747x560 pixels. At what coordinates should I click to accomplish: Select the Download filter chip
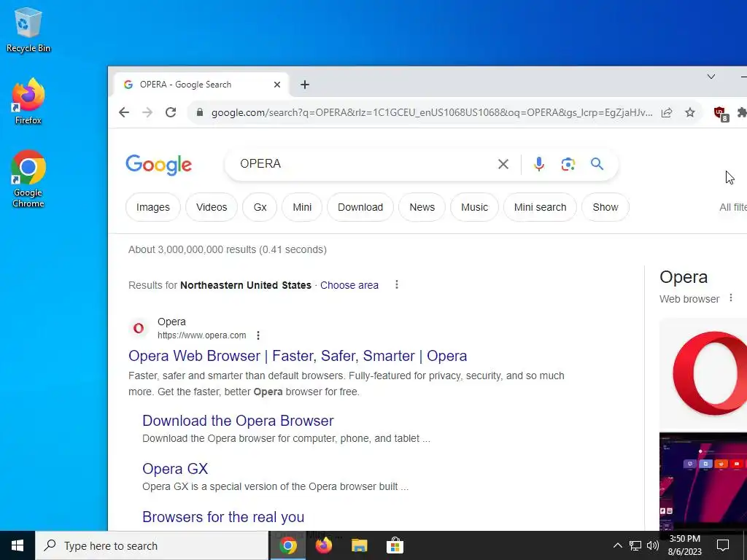360,207
